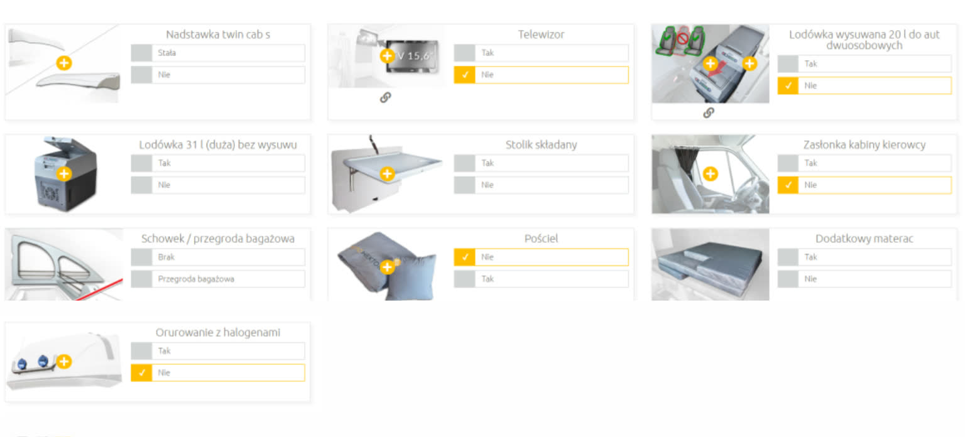The width and height of the screenshot is (980, 437).
Task: Click the Dodatkowy materac thumbnail image
Action: (x=710, y=264)
